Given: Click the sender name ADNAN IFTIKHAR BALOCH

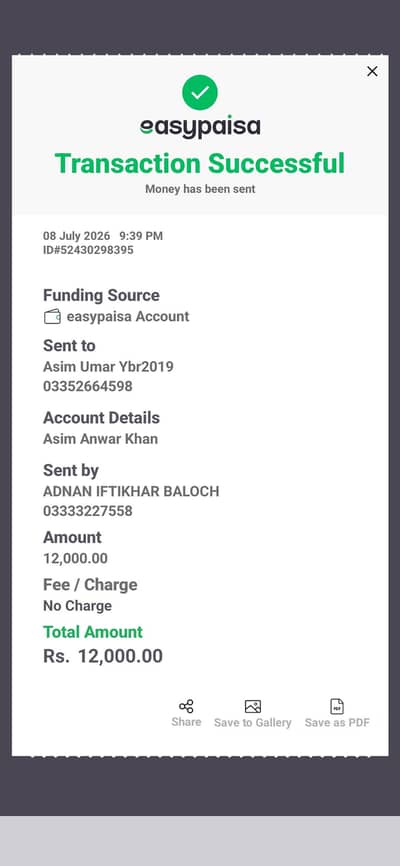Looking at the screenshot, I should coord(131,491).
